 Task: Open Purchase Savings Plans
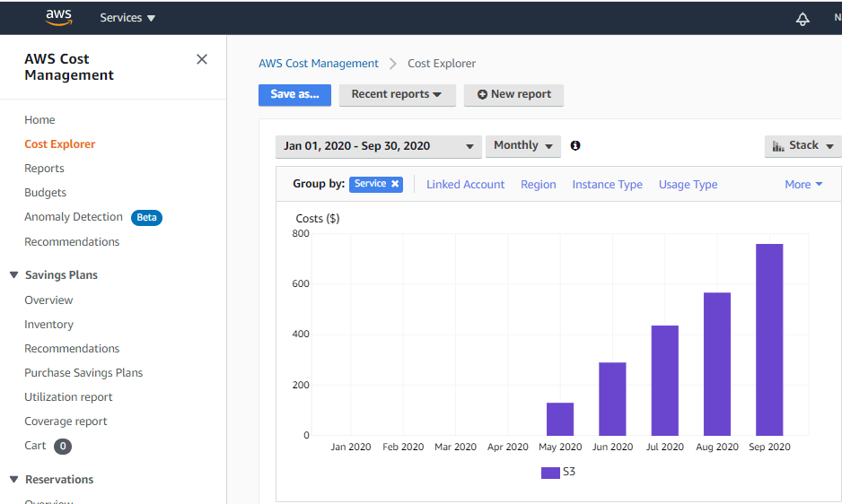tap(83, 372)
